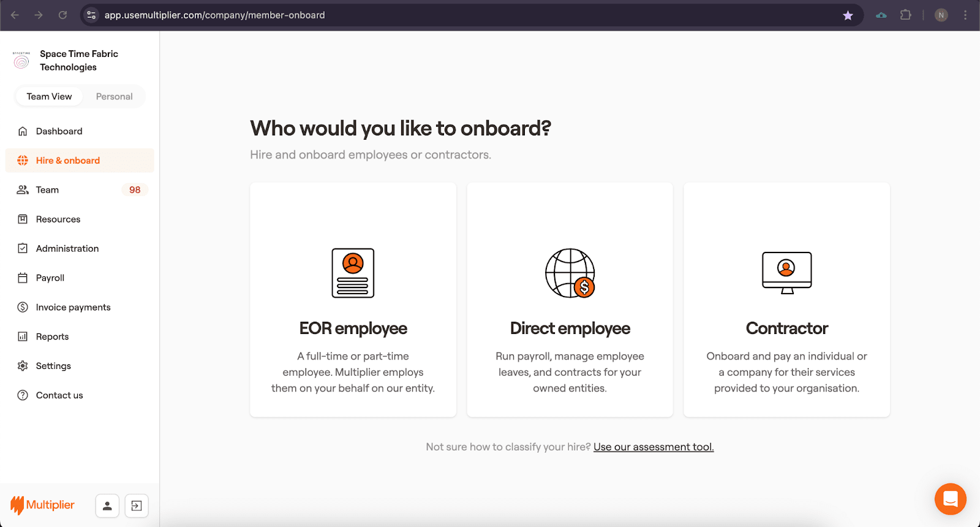This screenshot has width=980, height=527.
Task: Click the Multiplier logo at bottom
Action: [43, 505]
